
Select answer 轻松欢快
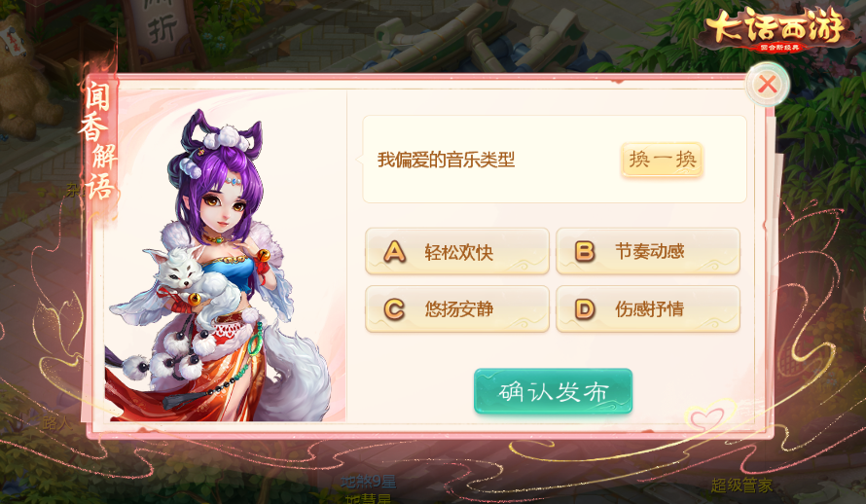(x=457, y=251)
